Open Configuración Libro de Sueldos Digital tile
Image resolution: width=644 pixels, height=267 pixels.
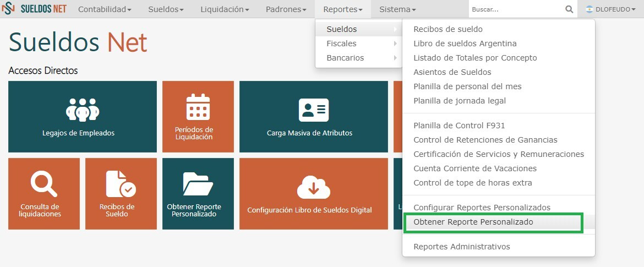[314, 194]
